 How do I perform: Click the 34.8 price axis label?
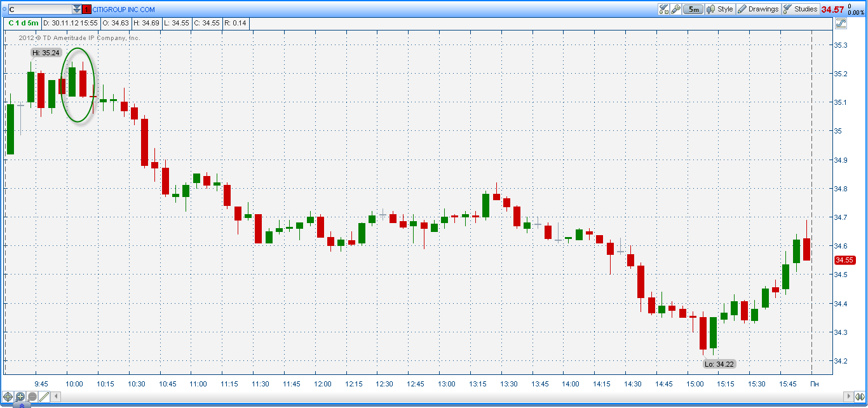coord(841,189)
